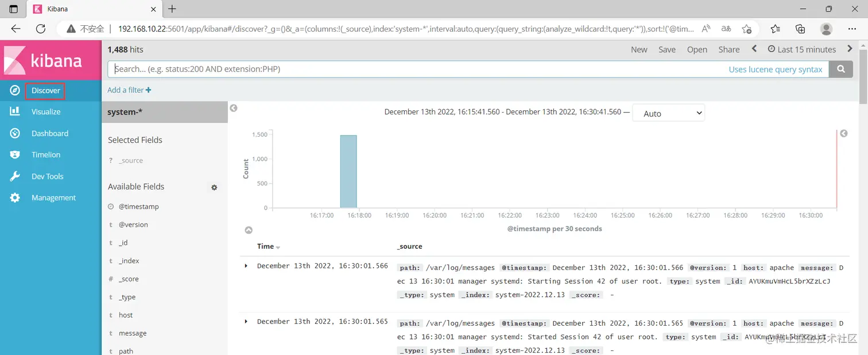This screenshot has width=868, height=355.
Task: Click the browser address bar URL
Action: [405, 29]
